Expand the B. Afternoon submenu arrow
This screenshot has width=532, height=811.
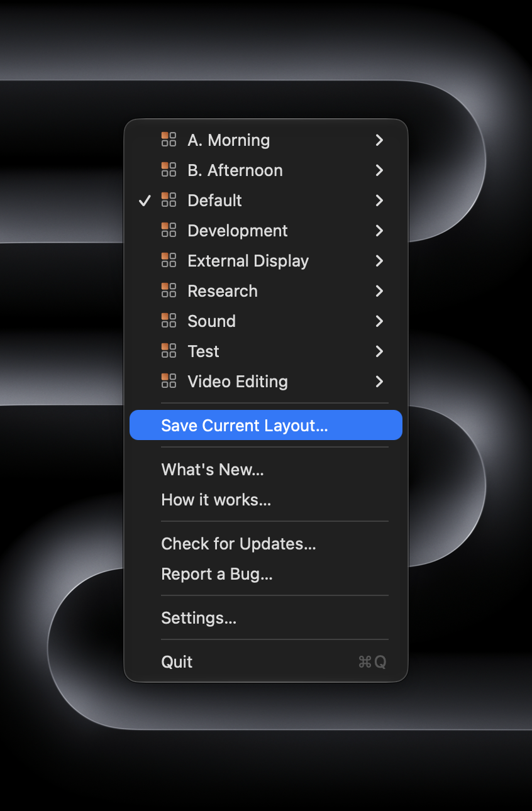tap(379, 170)
